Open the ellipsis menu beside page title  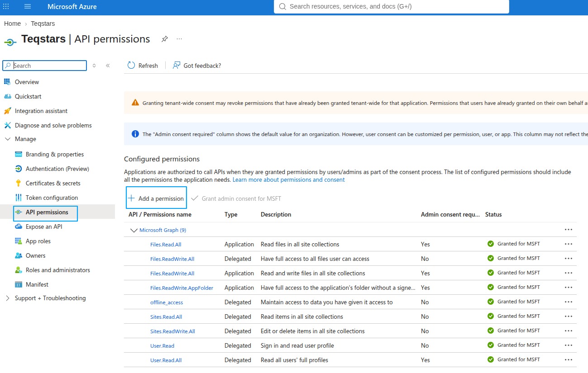coord(179,39)
